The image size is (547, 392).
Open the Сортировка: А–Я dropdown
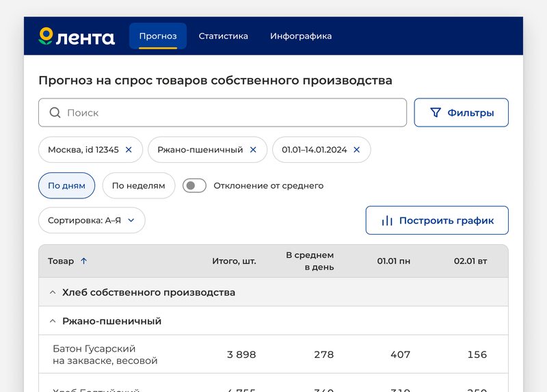click(92, 220)
